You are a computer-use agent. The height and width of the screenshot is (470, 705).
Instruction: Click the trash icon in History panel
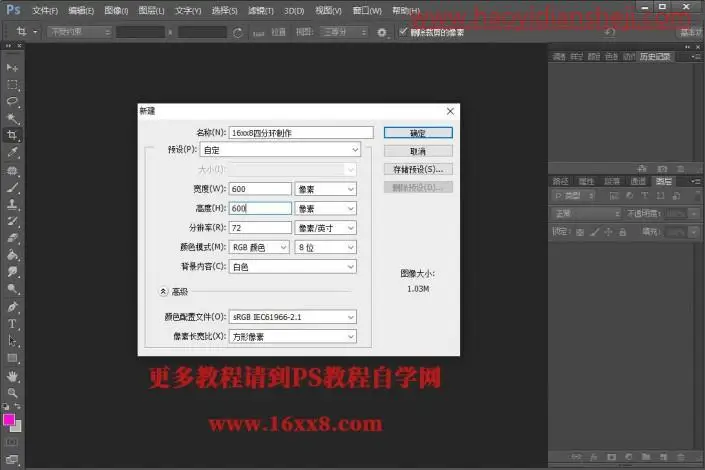pyautogui.click(x=681, y=169)
